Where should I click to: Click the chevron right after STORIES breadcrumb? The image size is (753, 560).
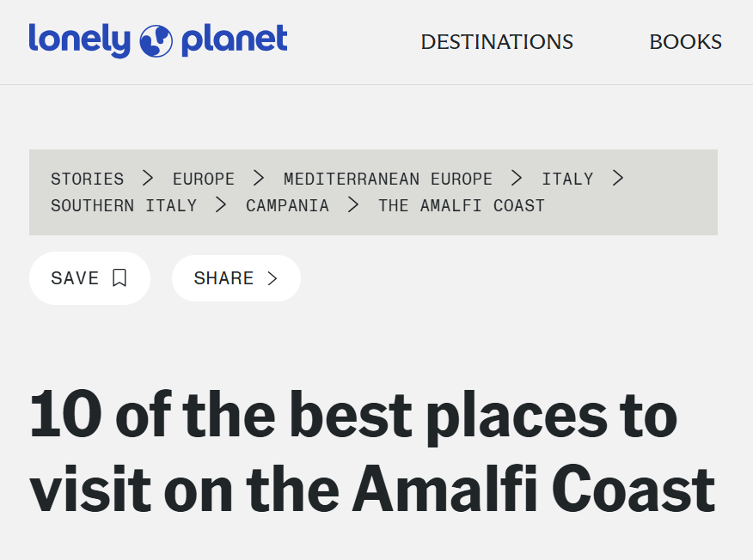point(148,178)
